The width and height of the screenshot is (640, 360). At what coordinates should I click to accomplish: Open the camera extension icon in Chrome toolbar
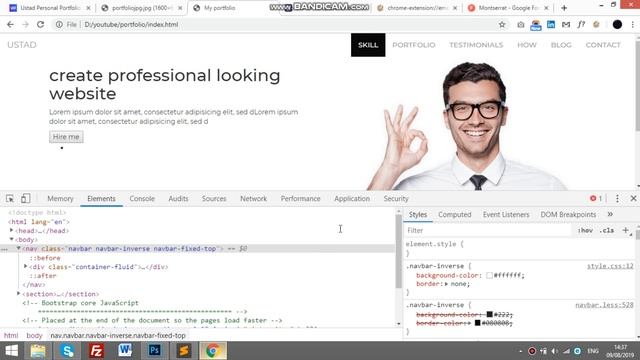point(521,25)
